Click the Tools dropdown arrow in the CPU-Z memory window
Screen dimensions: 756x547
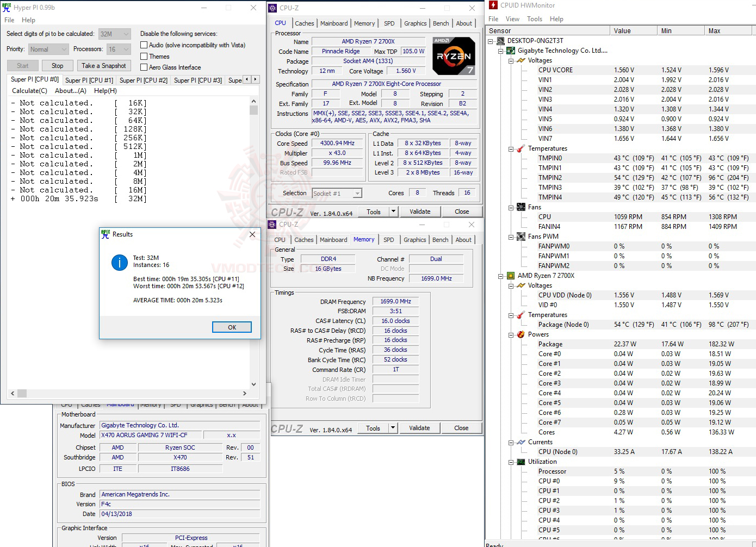[393, 428]
